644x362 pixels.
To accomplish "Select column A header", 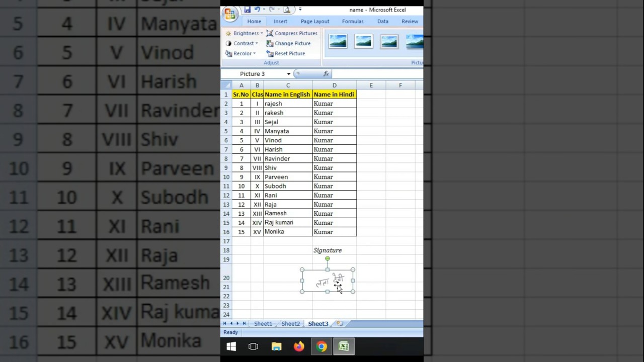I will point(242,85).
